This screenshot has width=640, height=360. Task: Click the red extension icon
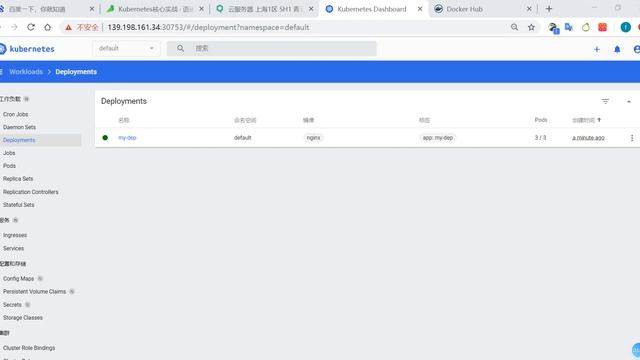(602, 27)
